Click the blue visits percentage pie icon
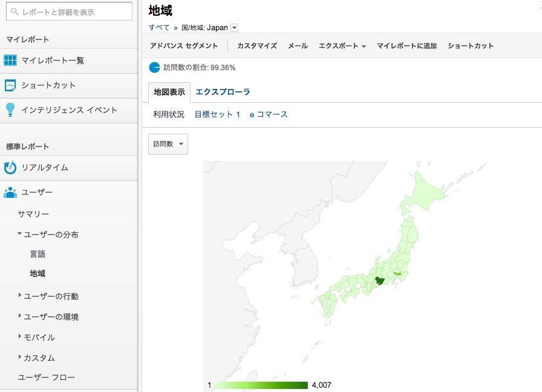This screenshot has width=542, height=392. click(x=155, y=67)
